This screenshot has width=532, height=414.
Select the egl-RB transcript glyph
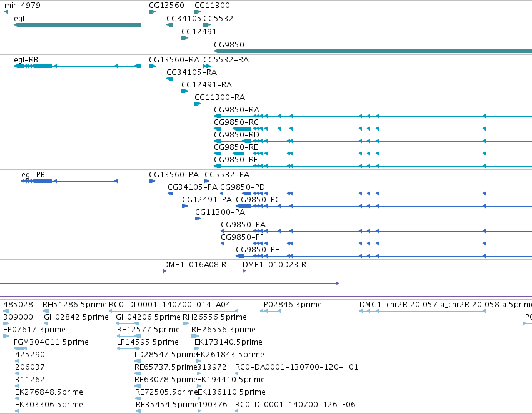[77, 66]
